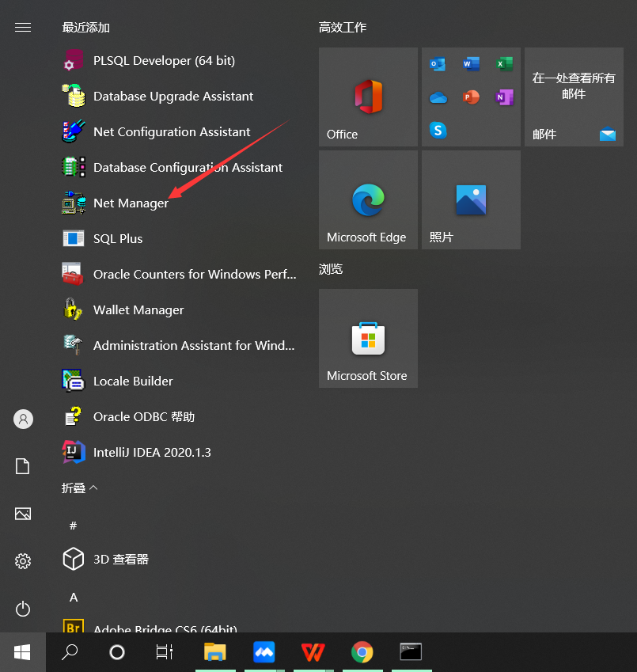Open WPS Office from taskbar
Viewport: 637px width, 672px height.
coord(313,652)
